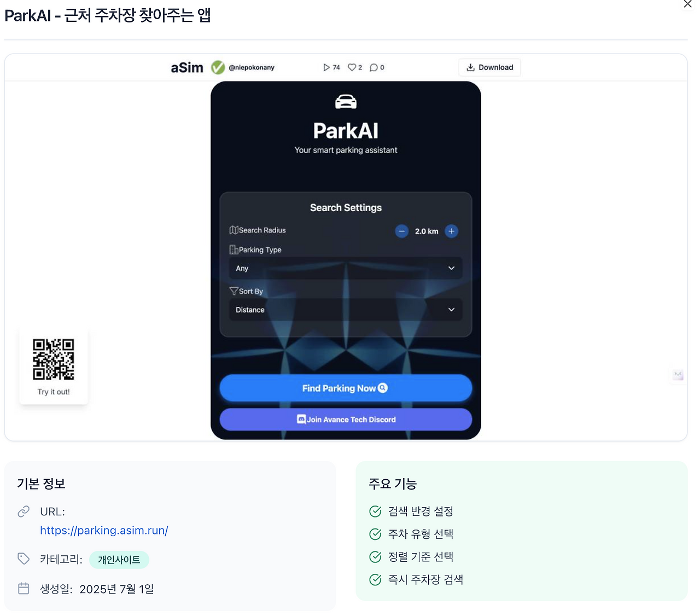Screen dimensions: 700x616
Task: Click the small widget icon at right edge
Action: tap(678, 375)
